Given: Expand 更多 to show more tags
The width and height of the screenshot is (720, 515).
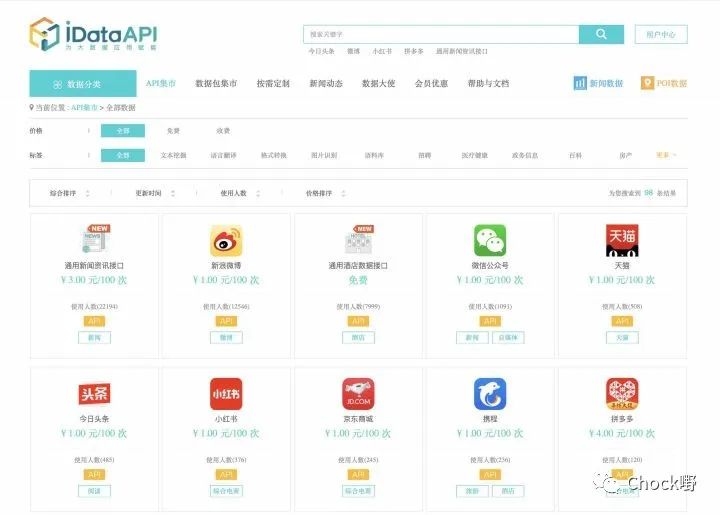Looking at the screenshot, I should (666, 155).
